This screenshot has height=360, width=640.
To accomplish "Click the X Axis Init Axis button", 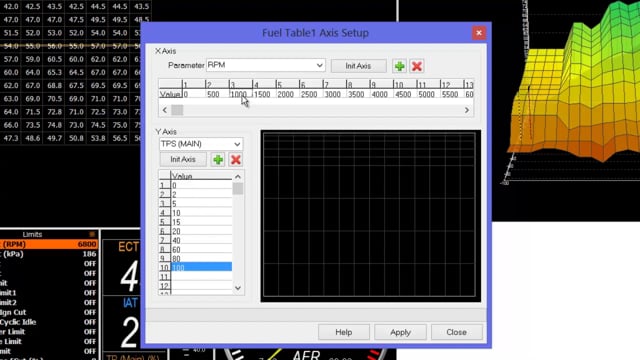I will point(358,66).
